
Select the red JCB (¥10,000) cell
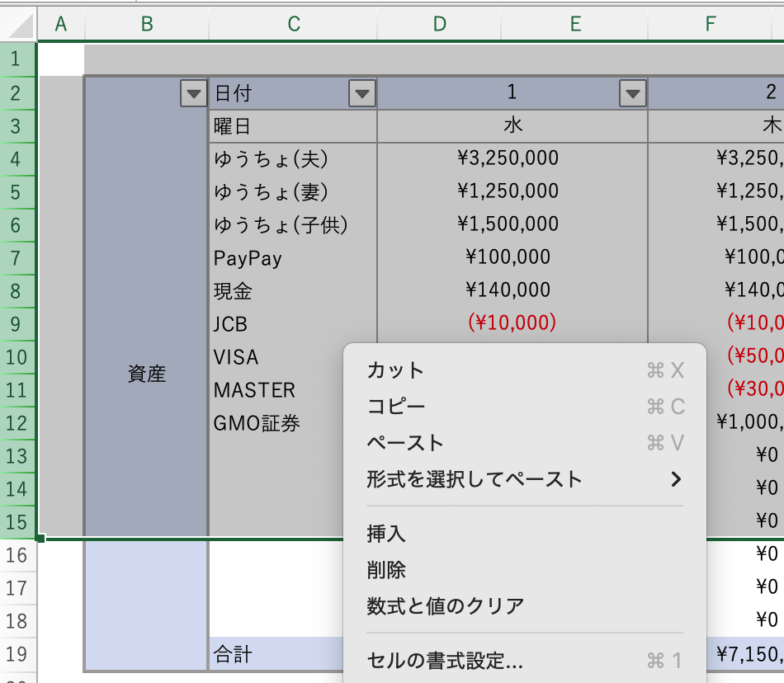pos(512,323)
